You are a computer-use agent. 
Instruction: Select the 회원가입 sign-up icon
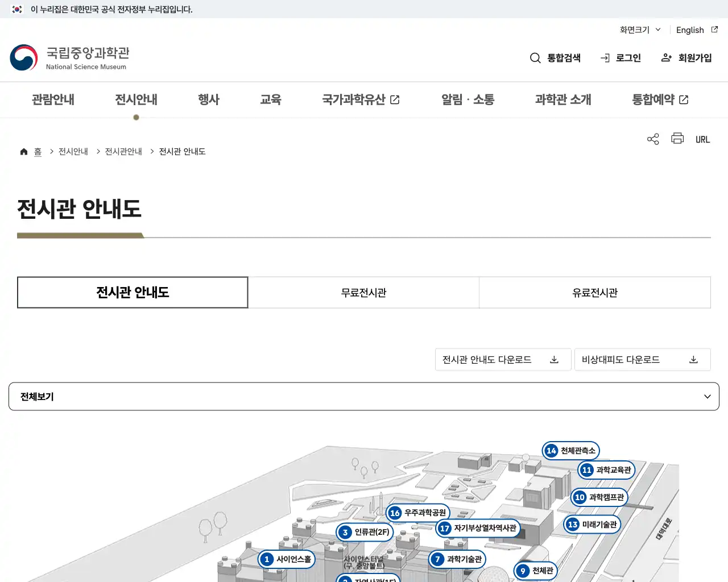pos(666,57)
